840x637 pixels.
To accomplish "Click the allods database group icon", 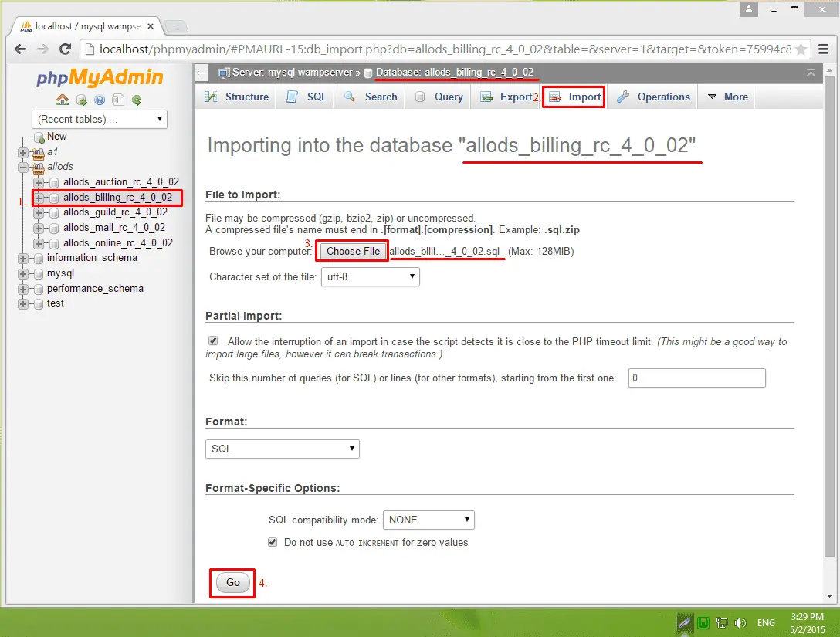I will (x=39, y=168).
